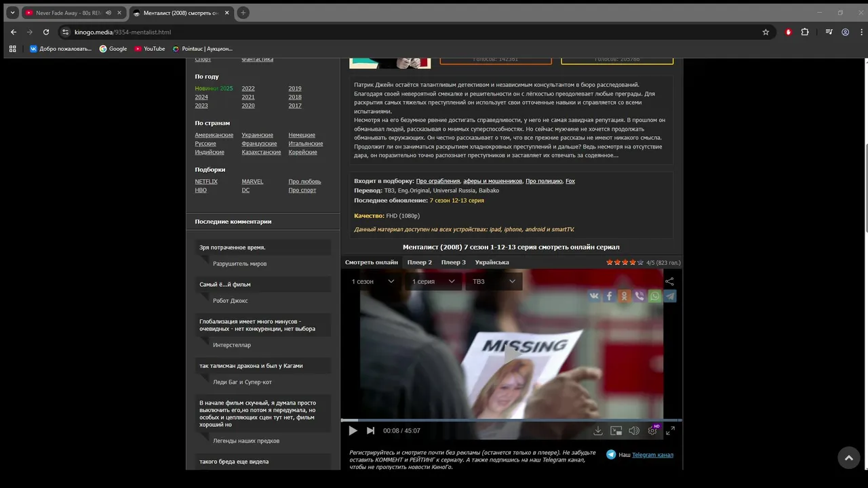
Task: Mute the 'Never Fade Away' tab audio
Action: (x=108, y=13)
